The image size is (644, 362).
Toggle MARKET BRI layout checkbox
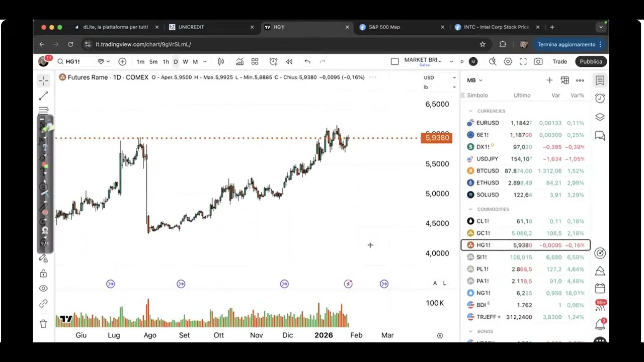coord(395,61)
